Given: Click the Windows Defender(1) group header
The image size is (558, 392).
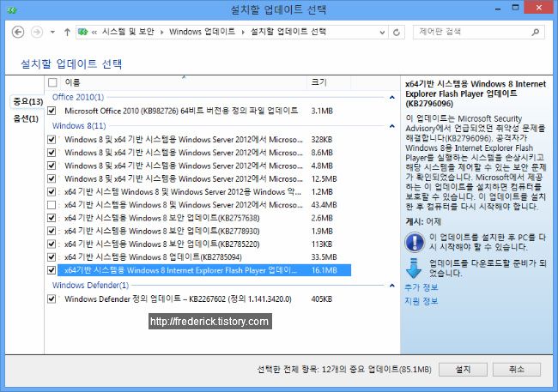Looking at the screenshot, I should click(90, 285).
